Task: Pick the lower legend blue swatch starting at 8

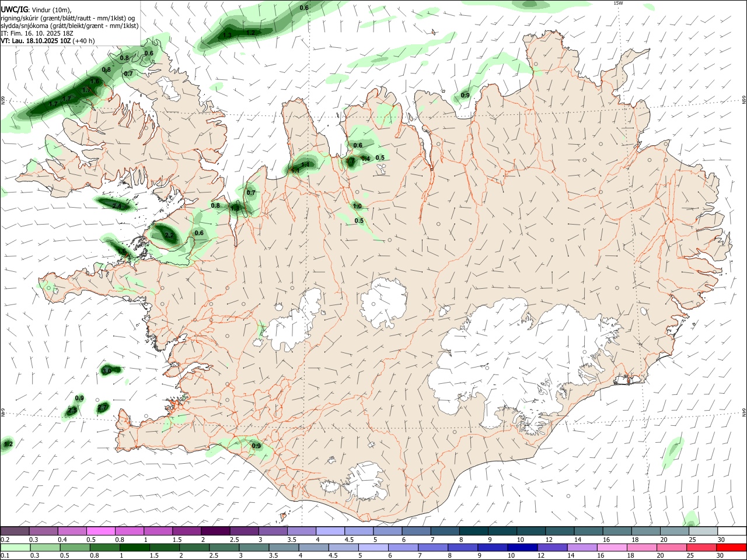Action: [x=463, y=548]
